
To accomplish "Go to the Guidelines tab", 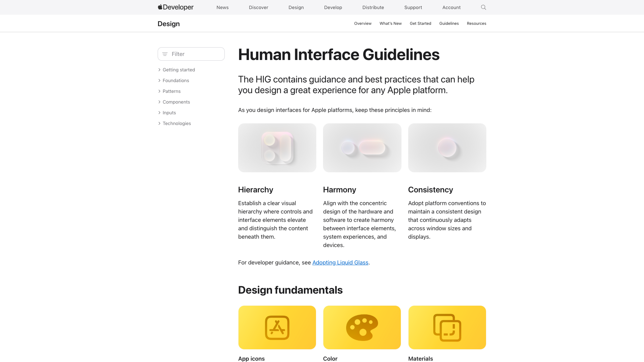I will pyautogui.click(x=449, y=23).
